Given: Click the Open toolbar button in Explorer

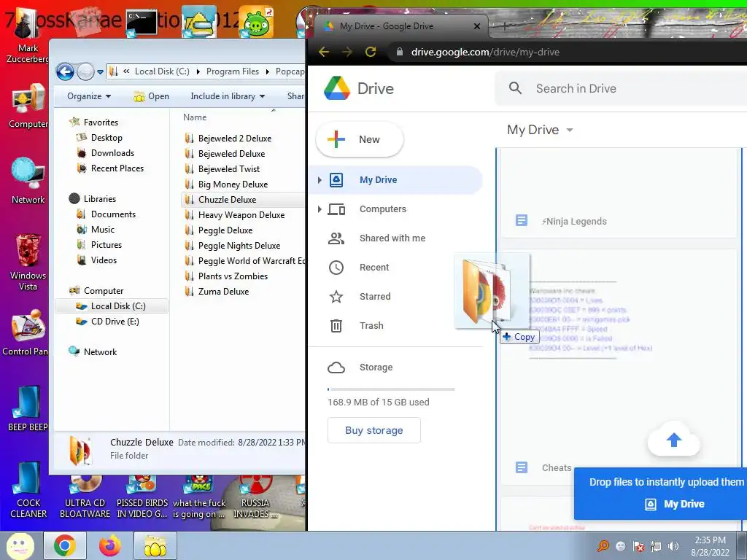Looking at the screenshot, I should (x=152, y=96).
